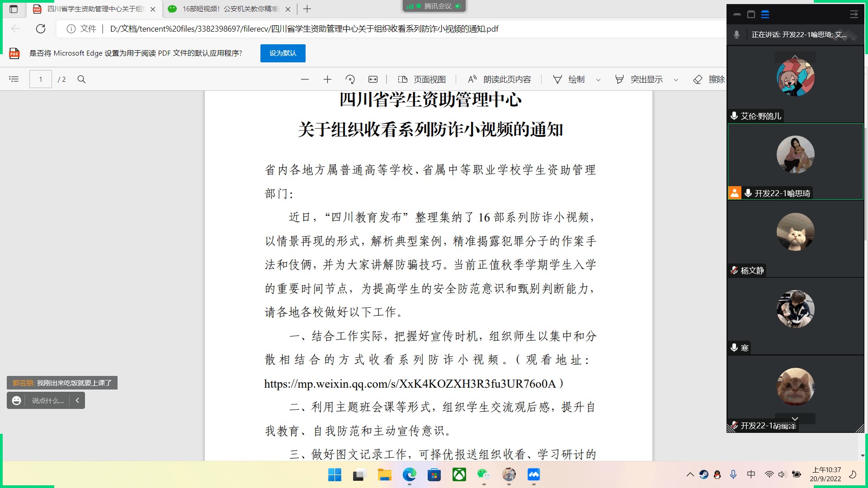
Task: Click the PDF zoom in plus icon
Action: coord(327,80)
